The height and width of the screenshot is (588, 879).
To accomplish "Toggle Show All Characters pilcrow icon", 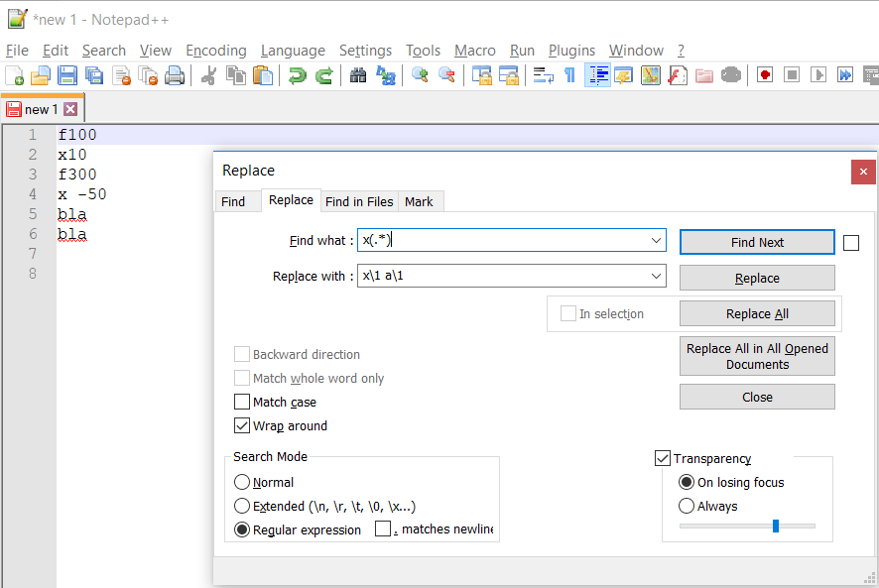I will (569, 75).
